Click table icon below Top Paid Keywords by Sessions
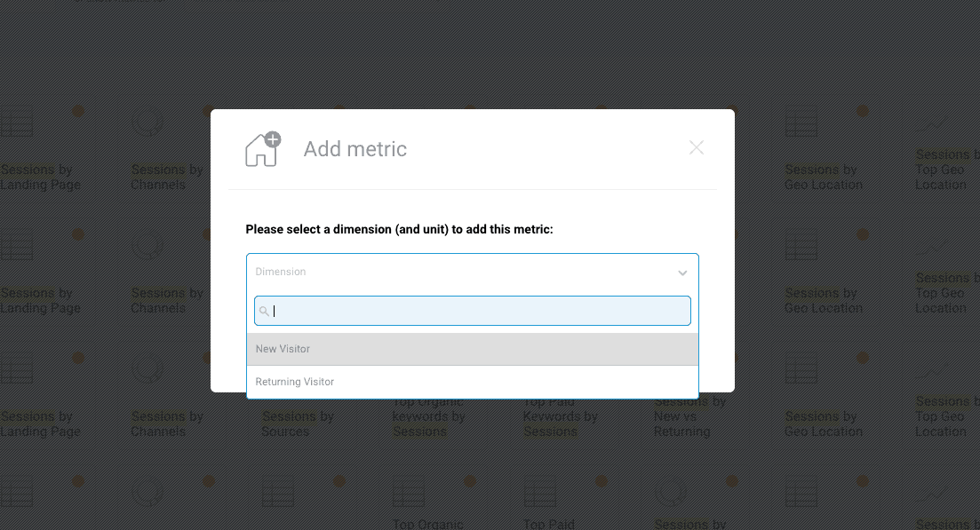 point(539,491)
